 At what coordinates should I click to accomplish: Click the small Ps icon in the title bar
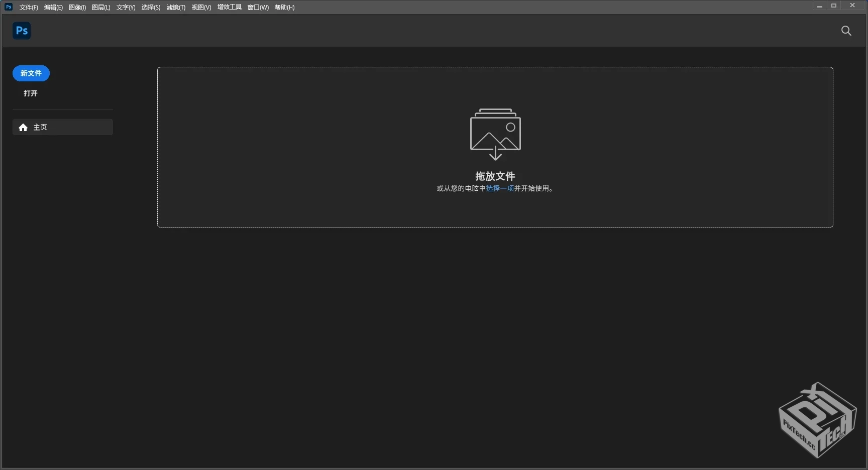coord(8,7)
